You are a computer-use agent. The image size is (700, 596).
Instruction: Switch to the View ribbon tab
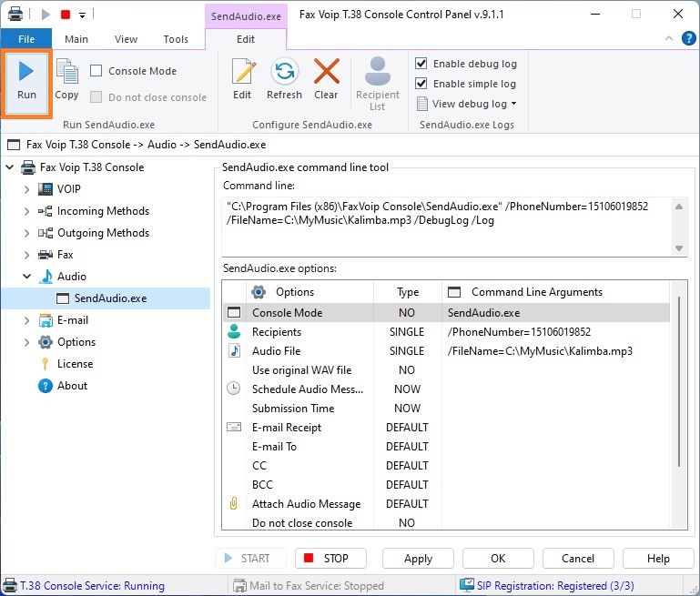point(126,39)
